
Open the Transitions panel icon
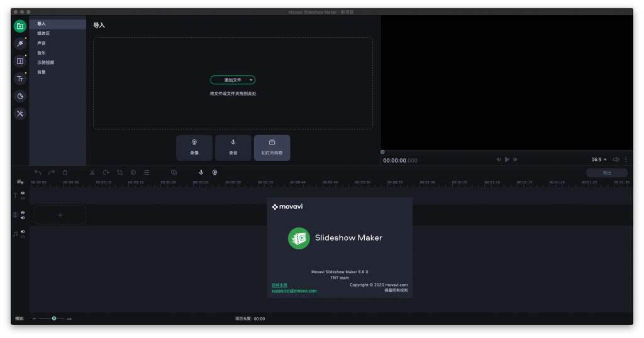pos(19,61)
